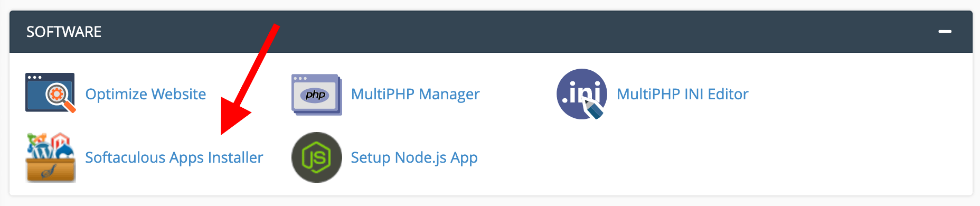Click the WordPress logo in Softaculous icon

[42, 150]
